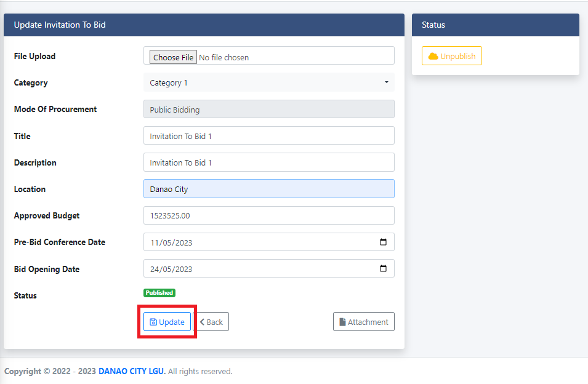Focus the Title input field
The height and width of the screenshot is (384, 588).
[x=269, y=135]
